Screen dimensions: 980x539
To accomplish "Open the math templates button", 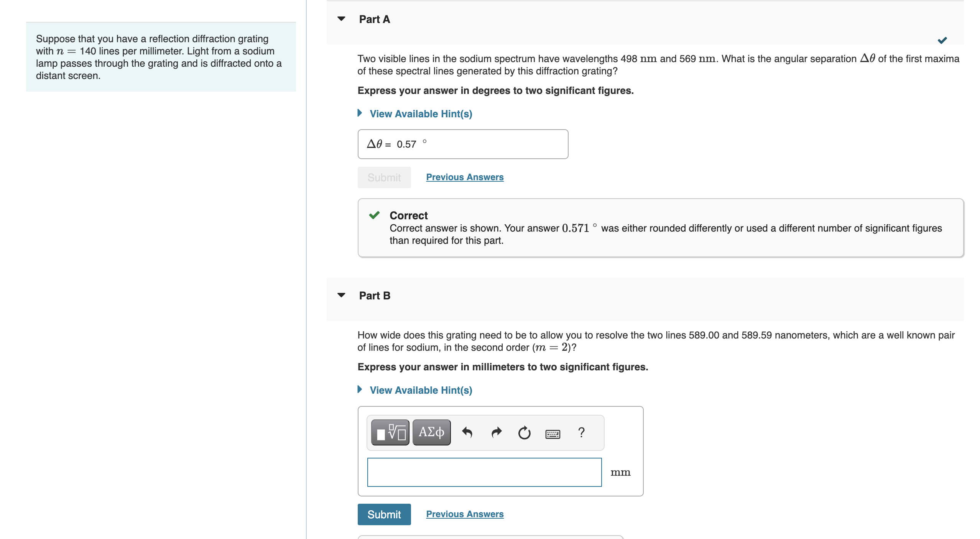I will 390,432.
